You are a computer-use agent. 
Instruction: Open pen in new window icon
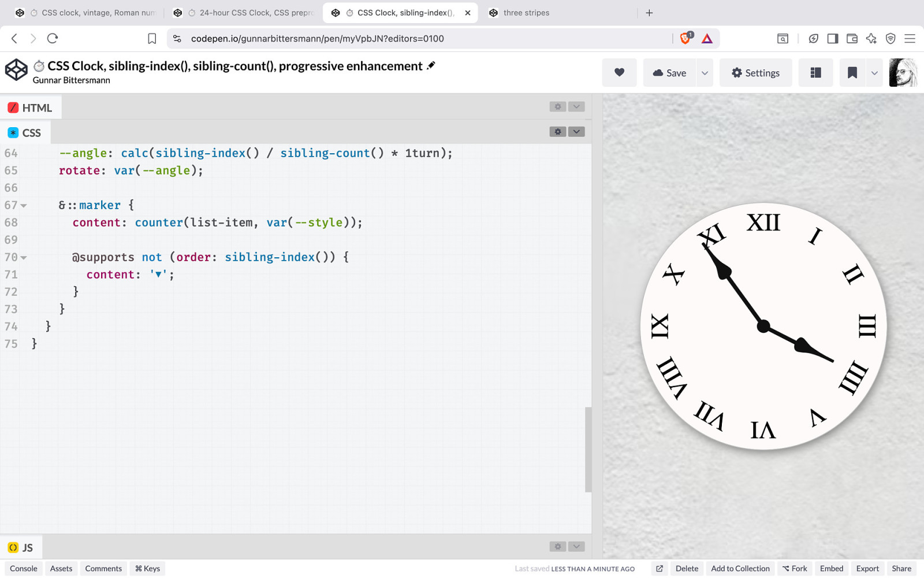(660, 569)
